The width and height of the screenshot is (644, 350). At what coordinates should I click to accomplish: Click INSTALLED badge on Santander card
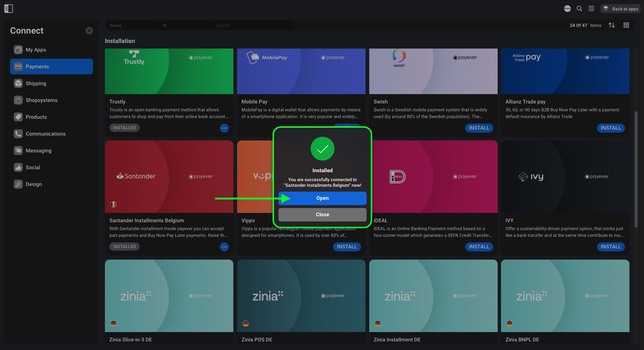[124, 247]
